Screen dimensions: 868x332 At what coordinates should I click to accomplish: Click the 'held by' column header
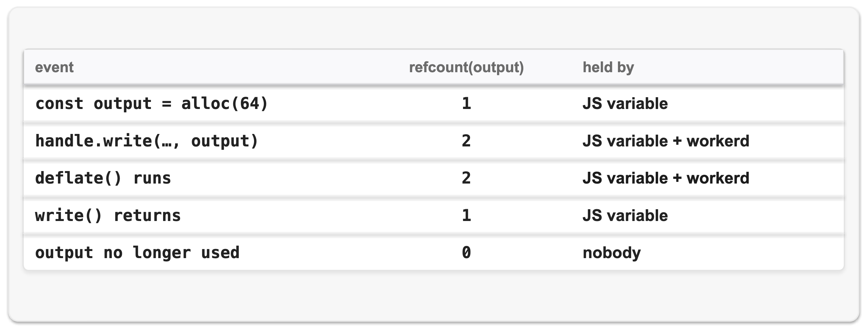coord(608,67)
